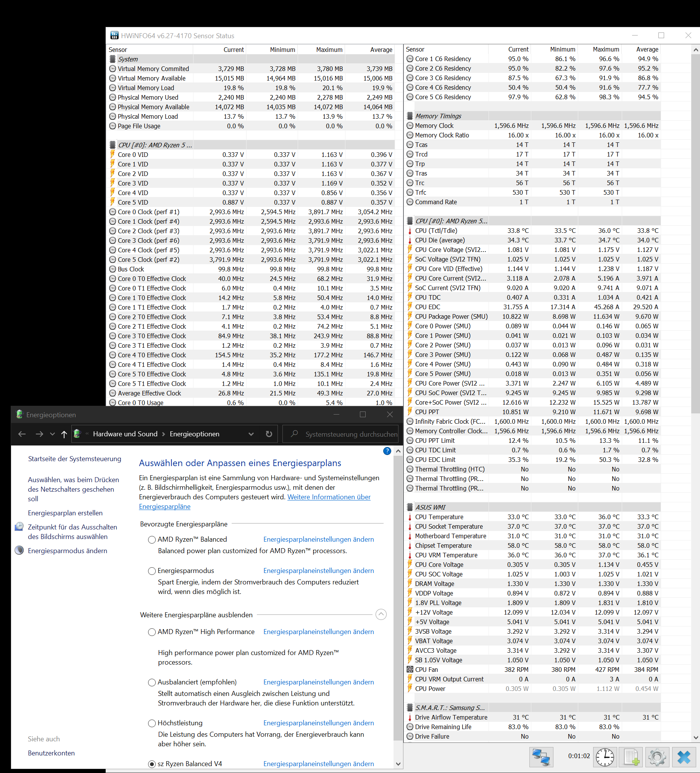Select CPU Package Power (SMU) row
The image size is (700, 773).
point(533,316)
